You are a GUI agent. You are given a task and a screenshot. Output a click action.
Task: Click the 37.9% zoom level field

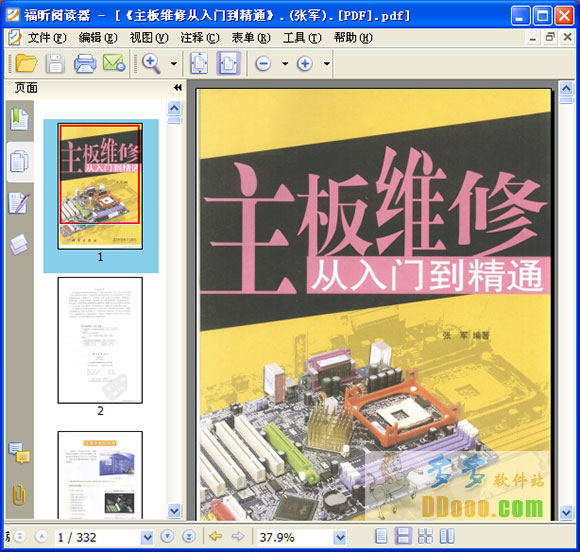(295, 537)
